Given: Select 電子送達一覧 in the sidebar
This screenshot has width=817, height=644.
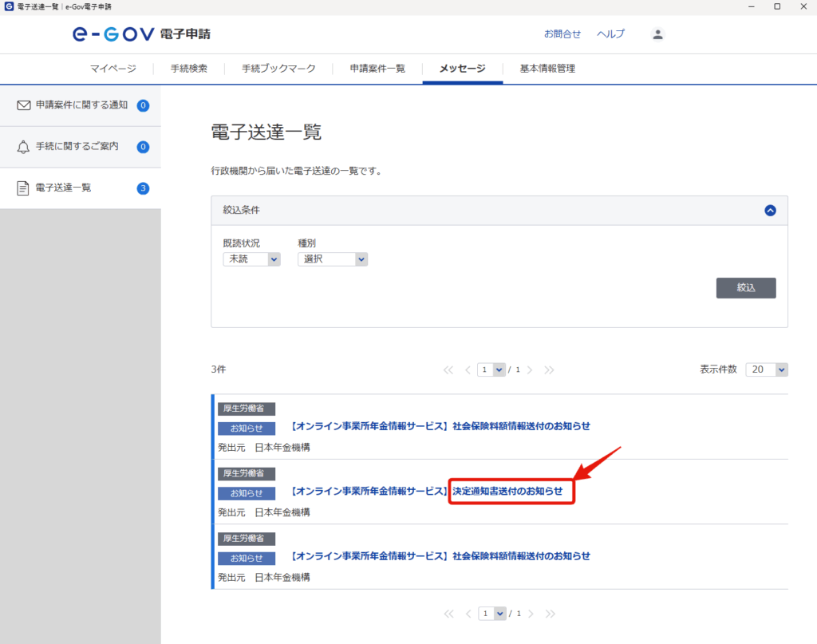Looking at the screenshot, I should tap(81, 188).
